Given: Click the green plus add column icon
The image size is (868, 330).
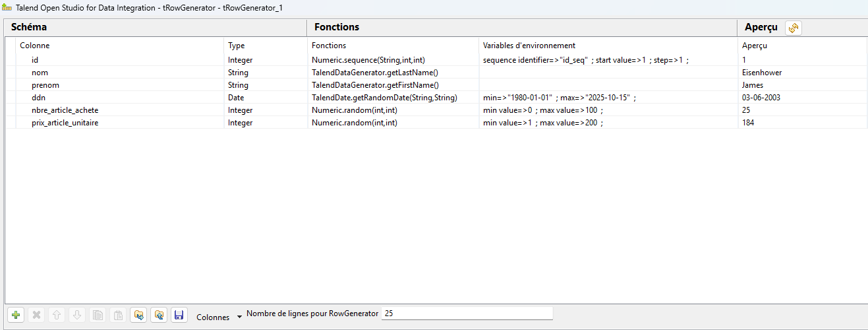Looking at the screenshot, I should (x=16, y=315).
